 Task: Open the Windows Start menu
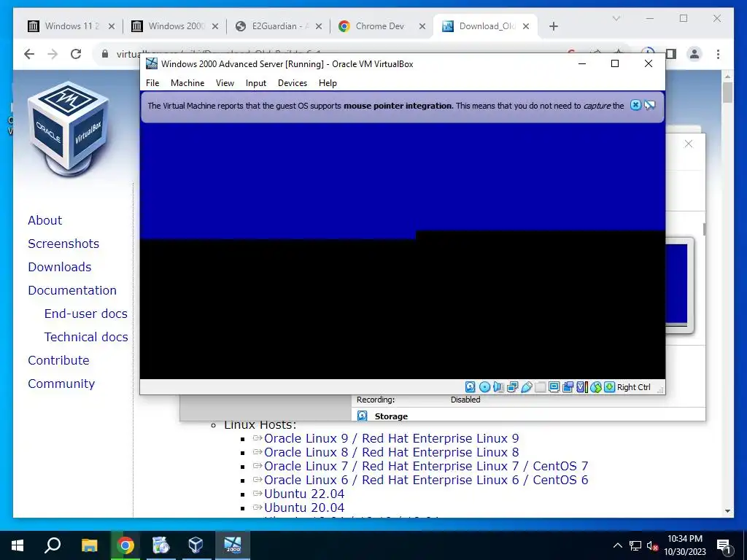click(x=18, y=545)
